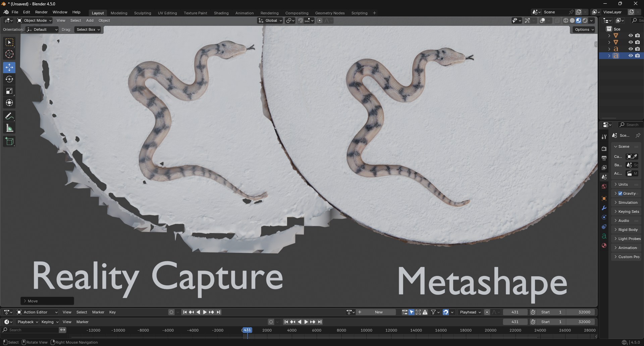Click the timeline Search field
This screenshot has width=644, height=346.
[30, 330]
